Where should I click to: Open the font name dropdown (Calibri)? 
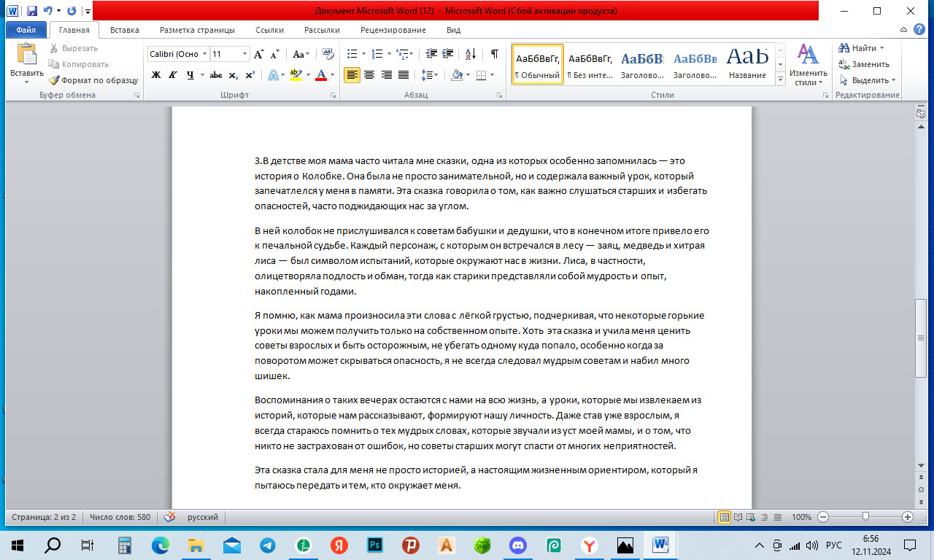pyautogui.click(x=205, y=54)
